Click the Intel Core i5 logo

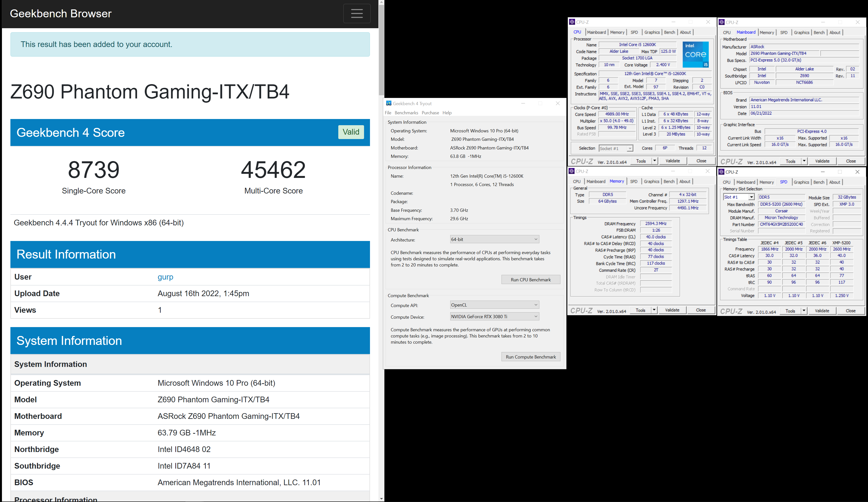tap(695, 54)
